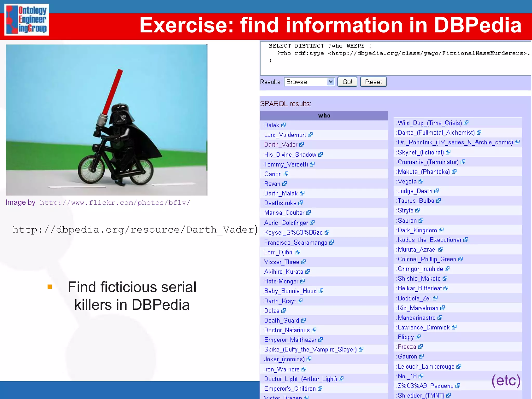This screenshot has width=532, height=399.
Task: Follow the flickr.com photos bflv link
Action: click(x=115, y=203)
